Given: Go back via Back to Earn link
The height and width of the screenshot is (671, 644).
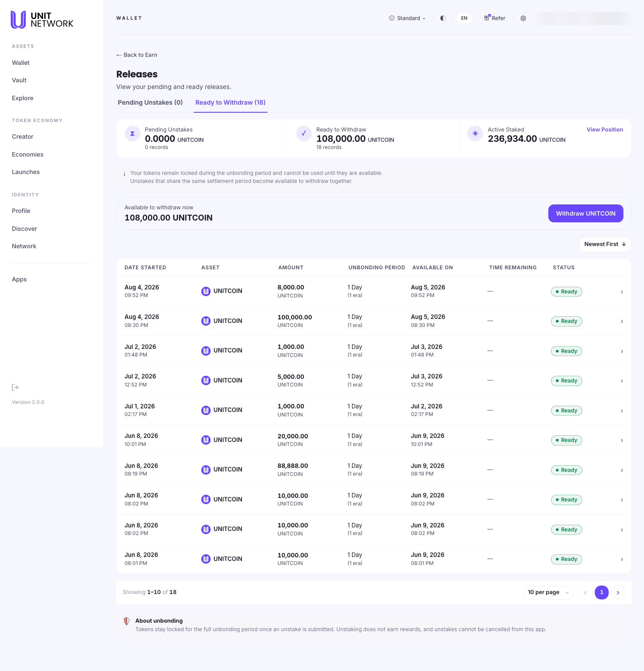Looking at the screenshot, I should click(x=137, y=55).
